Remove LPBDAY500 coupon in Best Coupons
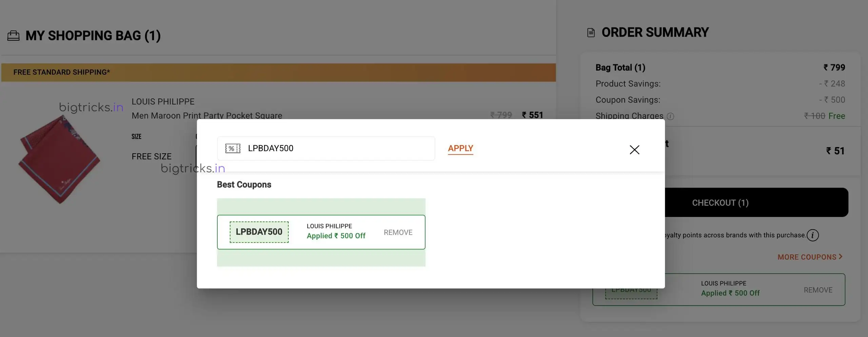868x337 pixels. [398, 232]
